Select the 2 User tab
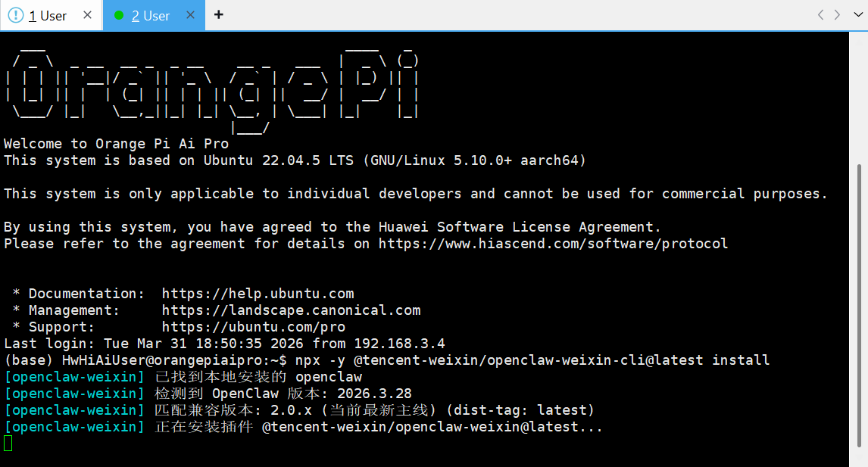This screenshot has height=467, width=868. point(151,16)
